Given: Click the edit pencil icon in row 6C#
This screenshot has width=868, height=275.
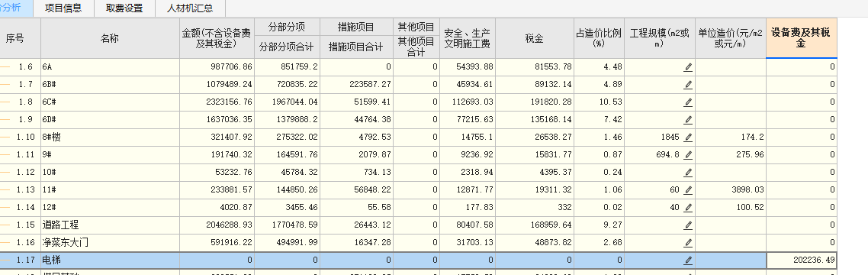Looking at the screenshot, I should (x=687, y=102).
